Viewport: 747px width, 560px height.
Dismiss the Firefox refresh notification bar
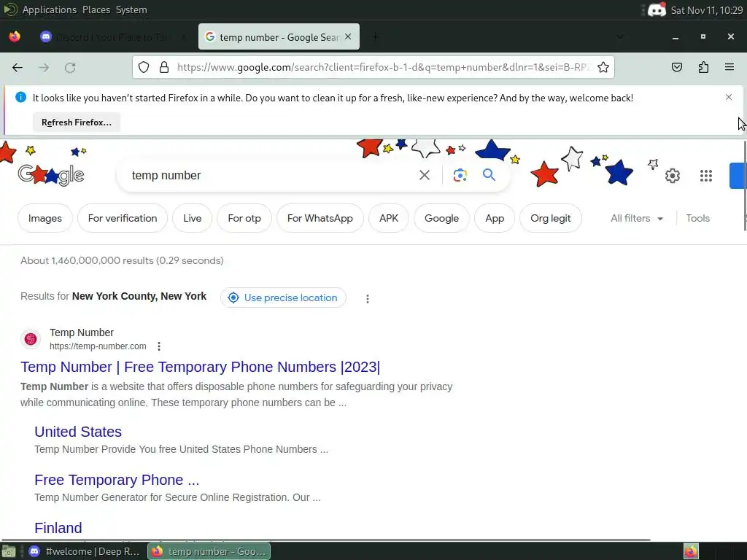coord(729,97)
